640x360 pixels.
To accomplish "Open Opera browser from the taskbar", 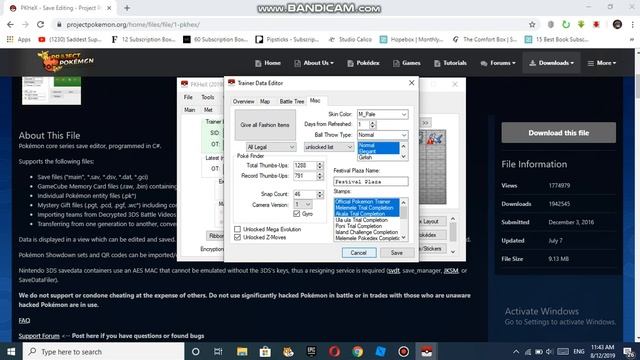I will click(x=334, y=351).
